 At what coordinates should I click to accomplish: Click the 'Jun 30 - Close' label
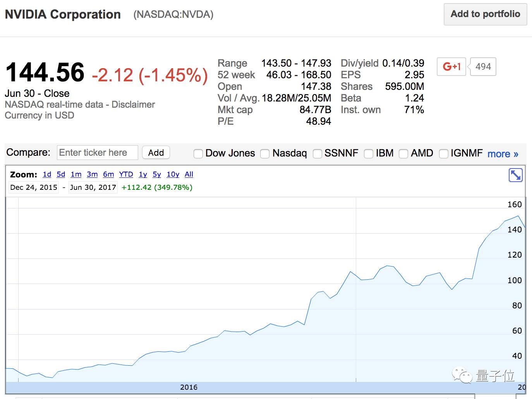click(37, 93)
